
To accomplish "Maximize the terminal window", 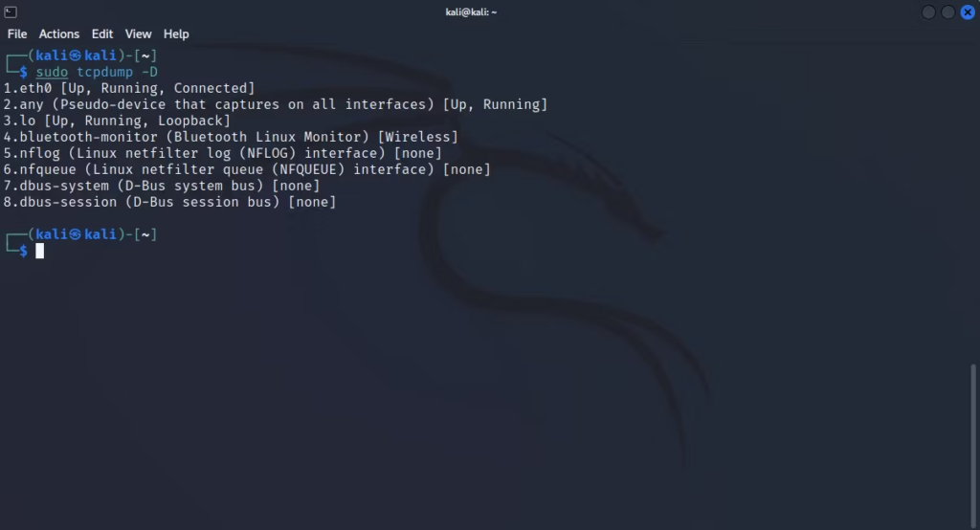I will pyautogui.click(x=948, y=11).
